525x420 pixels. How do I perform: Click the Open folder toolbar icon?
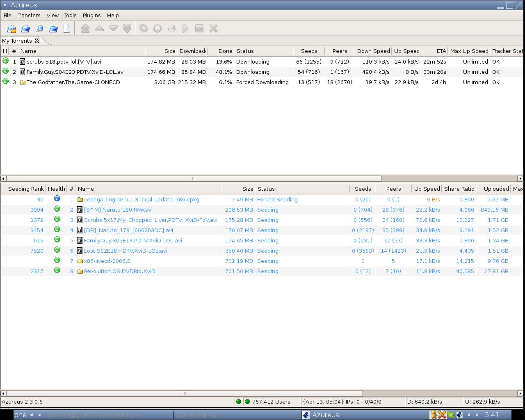[53, 29]
